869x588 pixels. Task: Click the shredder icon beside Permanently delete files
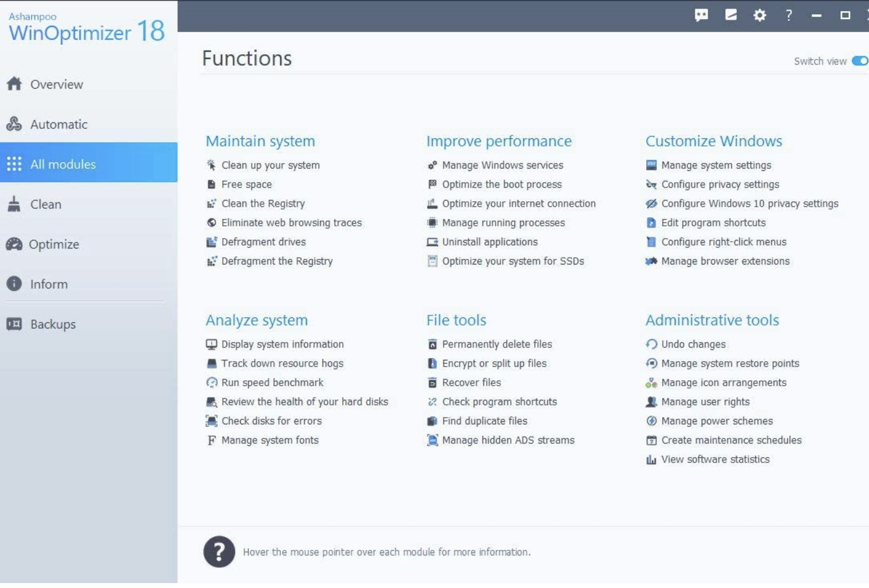point(432,344)
